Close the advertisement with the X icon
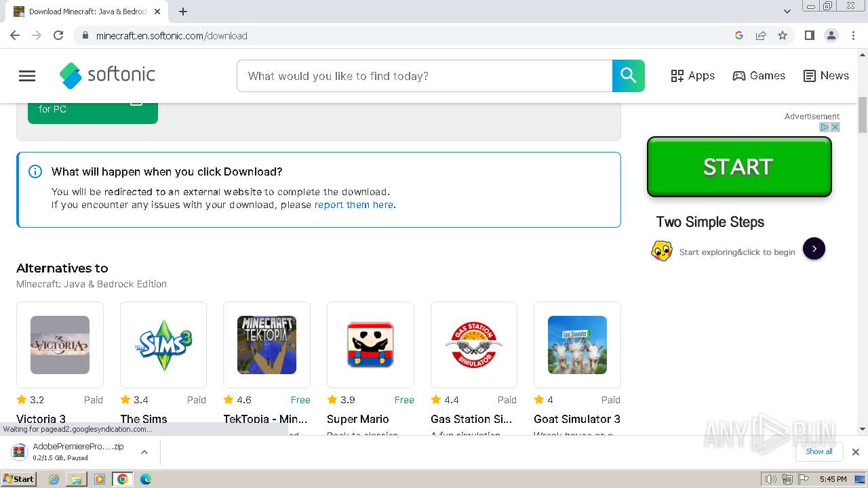 [835, 127]
